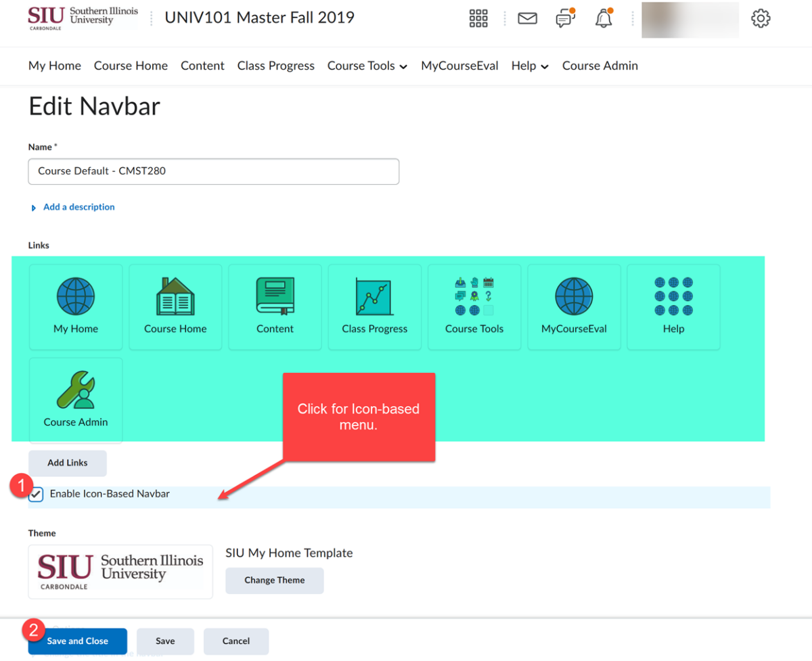Check update alerts via the bell icon

pyautogui.click(x=603, y=18)
